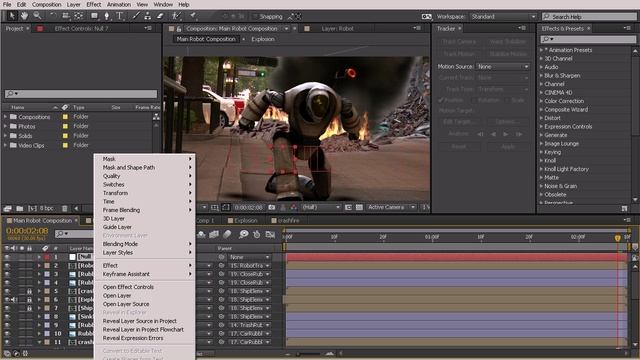The image size is (640, 360).
Task: Open the Workspace Standard dropdown
Action: [503, 17]
